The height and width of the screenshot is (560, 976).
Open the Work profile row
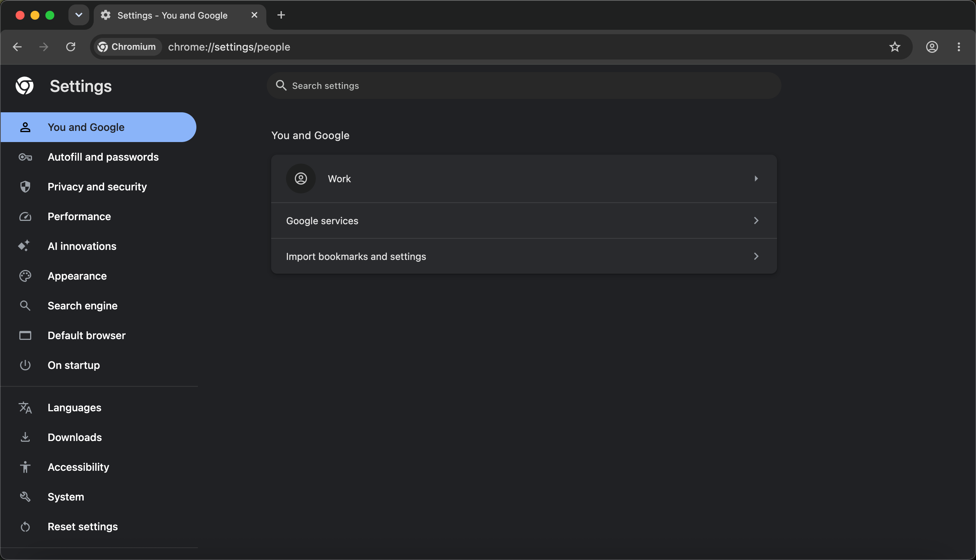[x=524, y=178]
